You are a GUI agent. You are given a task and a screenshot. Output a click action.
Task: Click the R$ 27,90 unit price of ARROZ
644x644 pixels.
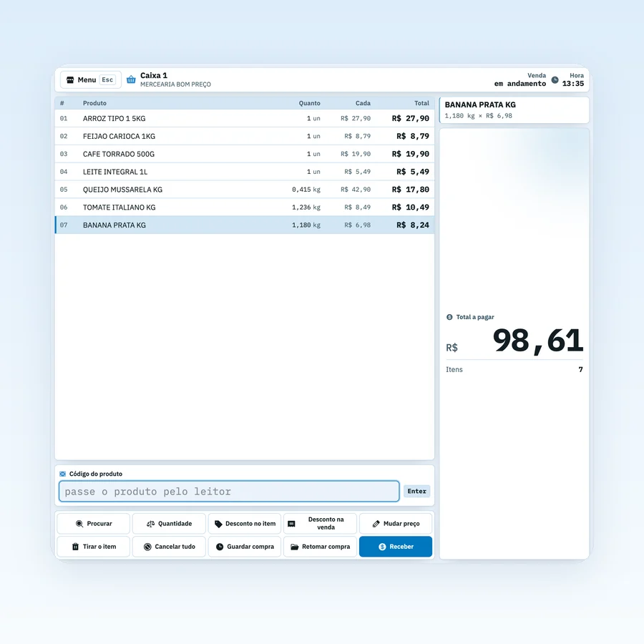pos(355,118)
